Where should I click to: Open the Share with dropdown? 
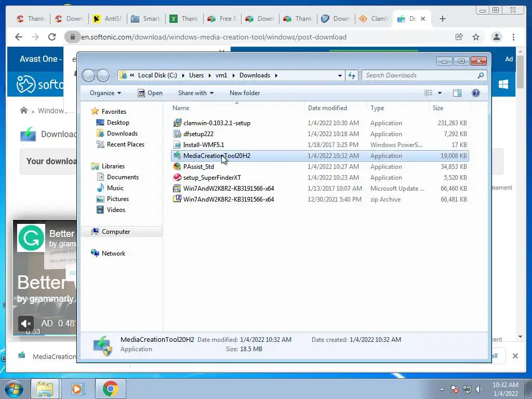point(196,93)
